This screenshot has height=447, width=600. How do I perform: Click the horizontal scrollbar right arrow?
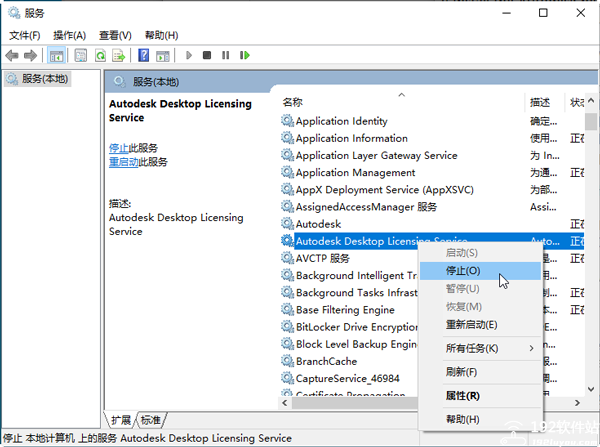pyautogui.click(x=577, y=403)
